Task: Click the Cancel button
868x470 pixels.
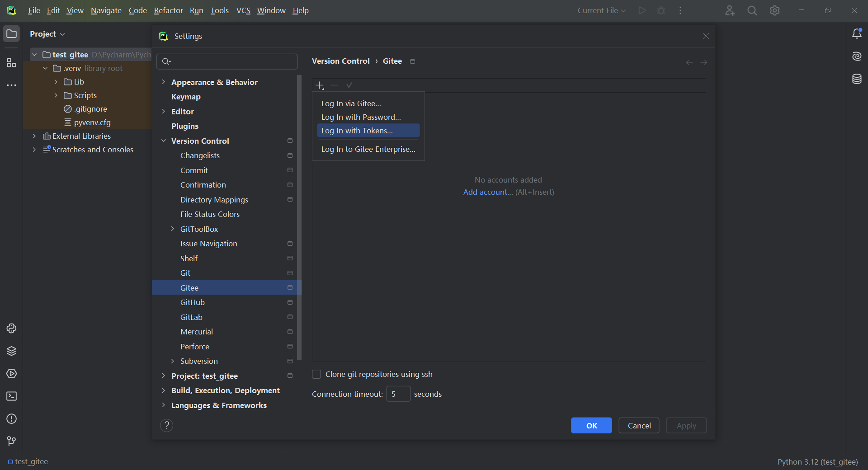Action: point(639,426)
